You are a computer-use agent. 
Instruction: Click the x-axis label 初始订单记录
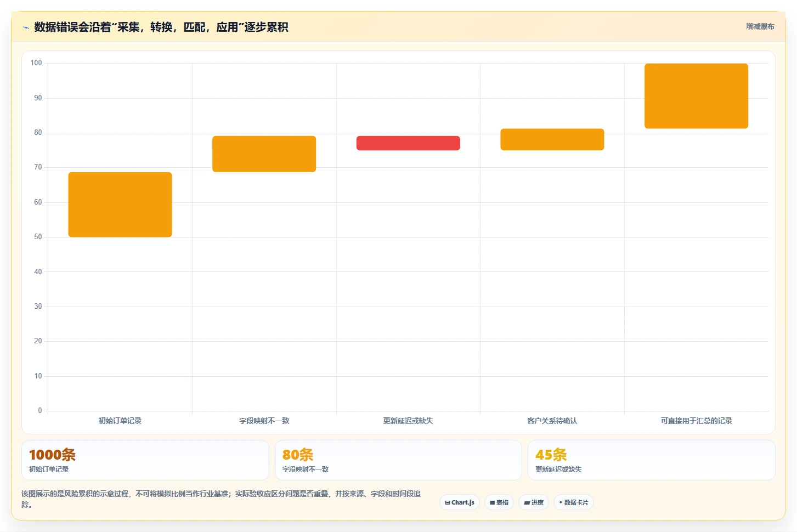120,421
